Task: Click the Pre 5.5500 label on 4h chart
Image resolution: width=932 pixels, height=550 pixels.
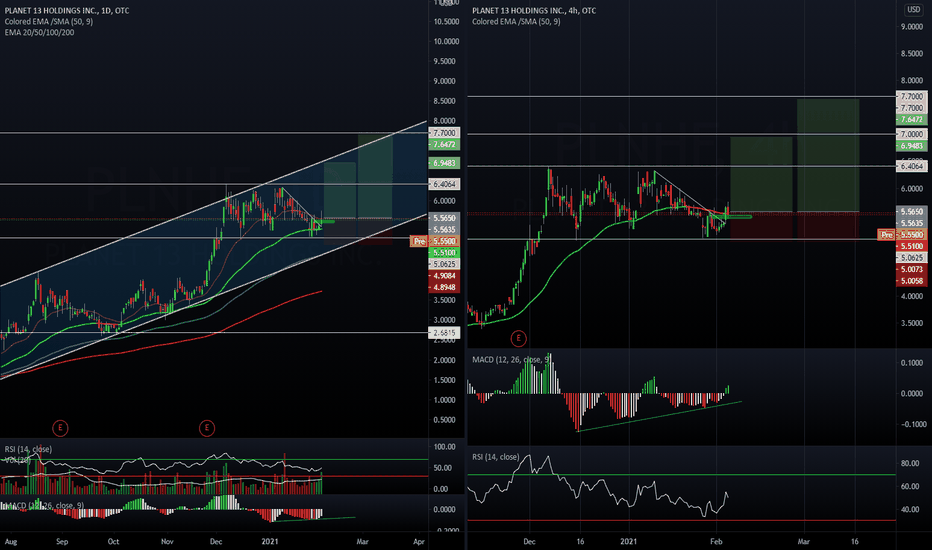Action: pos(902,235)
